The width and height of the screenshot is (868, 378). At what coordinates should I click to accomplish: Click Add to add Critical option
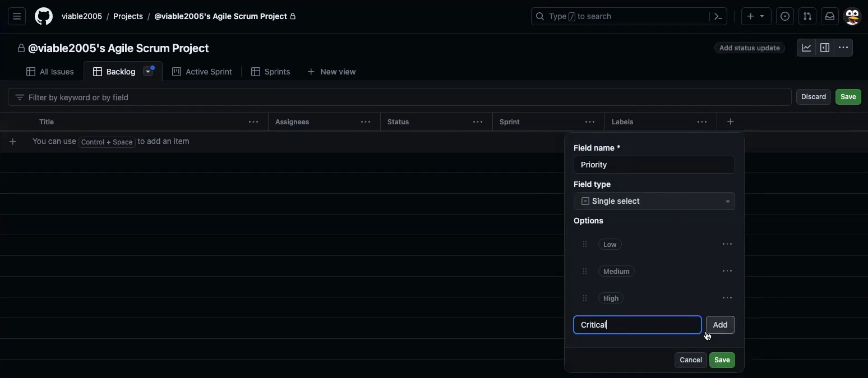coord(720,325)
